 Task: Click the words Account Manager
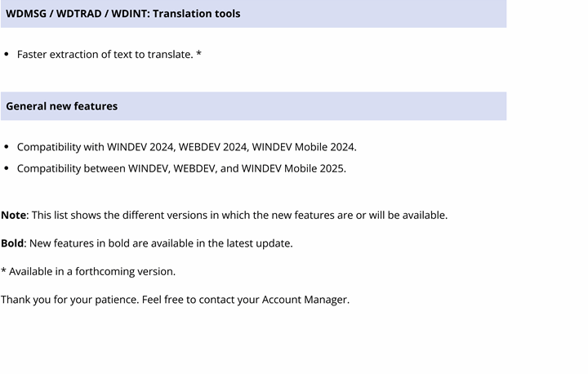pos(305,300)
